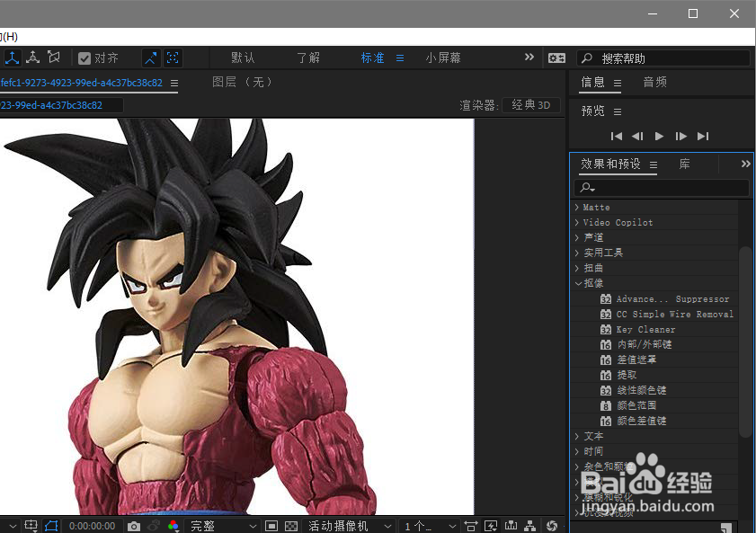Expand the 扭曲 effects category
The width and height of the screenshot is (756, 533).
tap(577, 268)
